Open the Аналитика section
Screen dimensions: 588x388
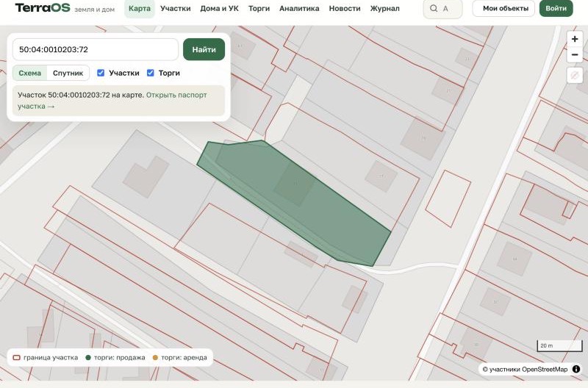pos(299,8)
